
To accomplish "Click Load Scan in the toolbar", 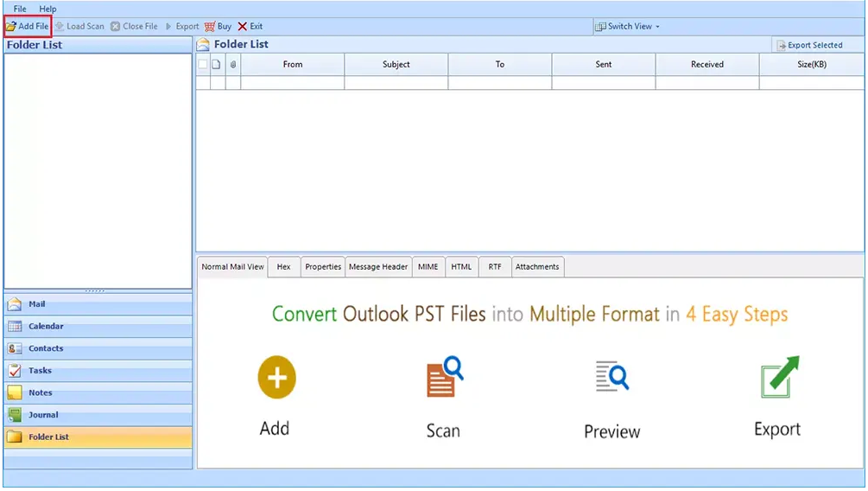I will (79, 26).
